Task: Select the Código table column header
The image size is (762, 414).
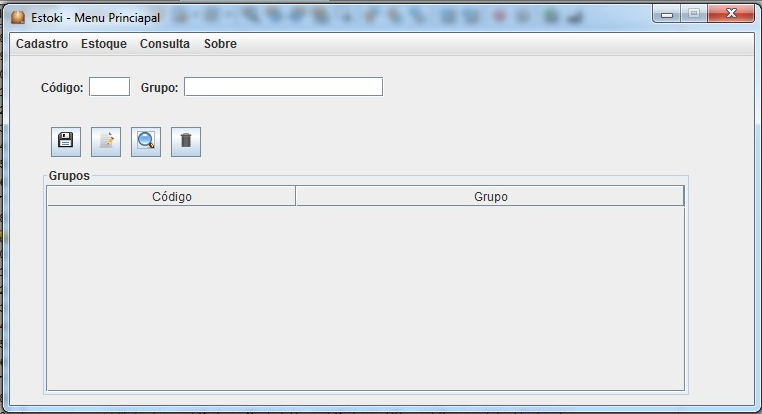Action: [172, 196]
